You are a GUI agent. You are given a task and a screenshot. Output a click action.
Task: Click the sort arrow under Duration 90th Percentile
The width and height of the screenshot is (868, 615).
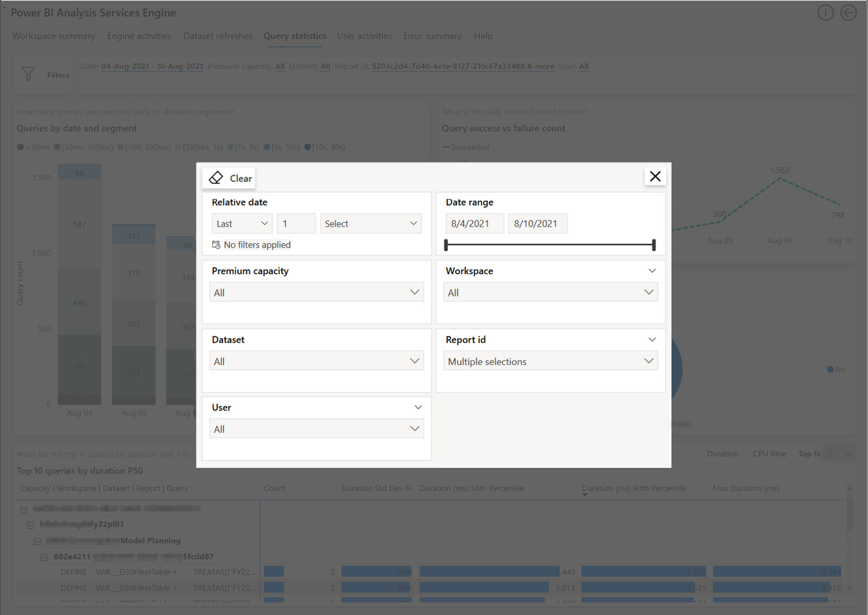(x=584, y=494)
